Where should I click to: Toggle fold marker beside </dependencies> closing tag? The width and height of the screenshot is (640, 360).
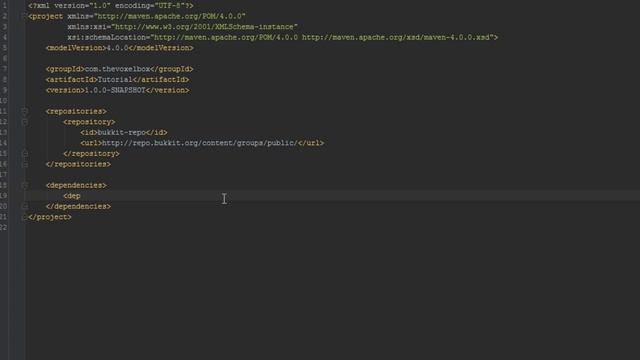[24, 207]
